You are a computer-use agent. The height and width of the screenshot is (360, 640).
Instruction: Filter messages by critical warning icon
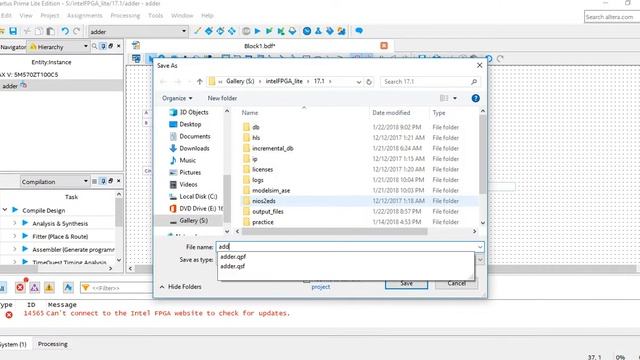35,287
